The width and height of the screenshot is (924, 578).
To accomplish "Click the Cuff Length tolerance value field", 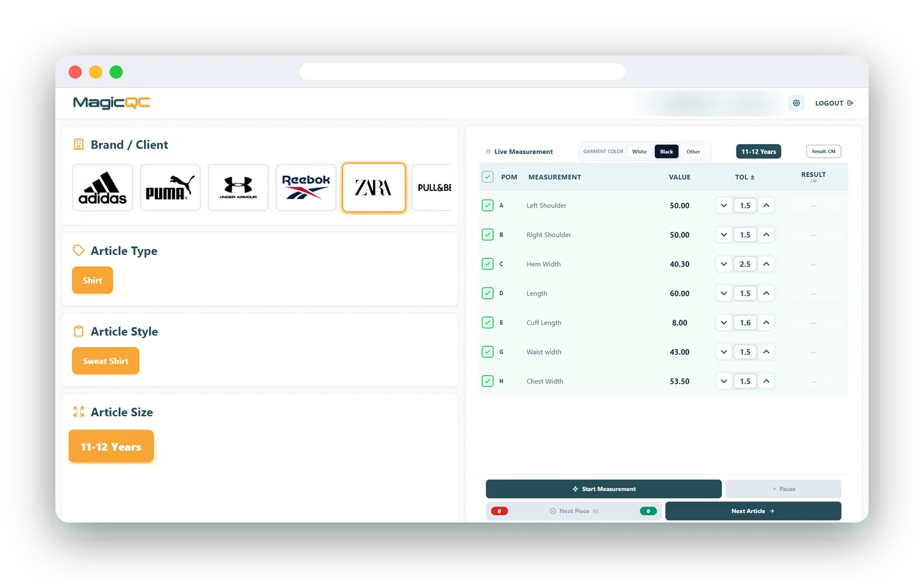I will (745, 322).
